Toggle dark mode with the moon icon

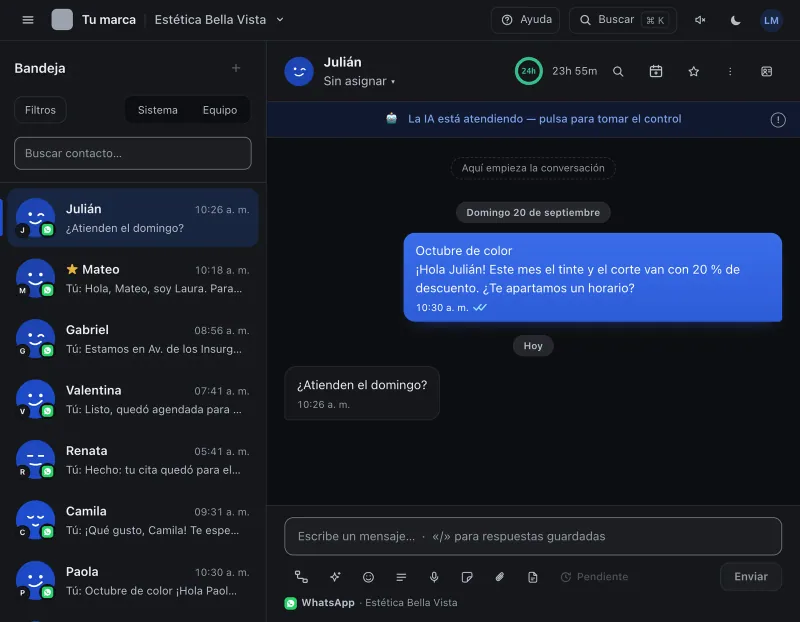pyautogui.click(x=735, y=20)
